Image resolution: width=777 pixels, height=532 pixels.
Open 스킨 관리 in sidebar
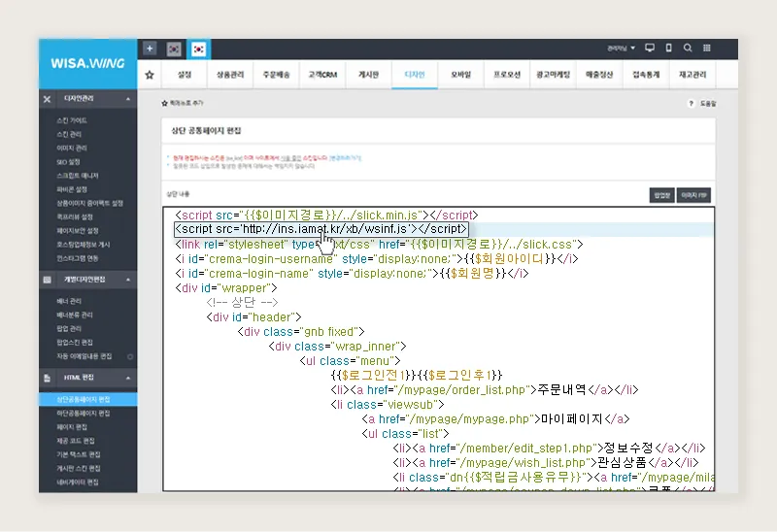coord(69,134)
